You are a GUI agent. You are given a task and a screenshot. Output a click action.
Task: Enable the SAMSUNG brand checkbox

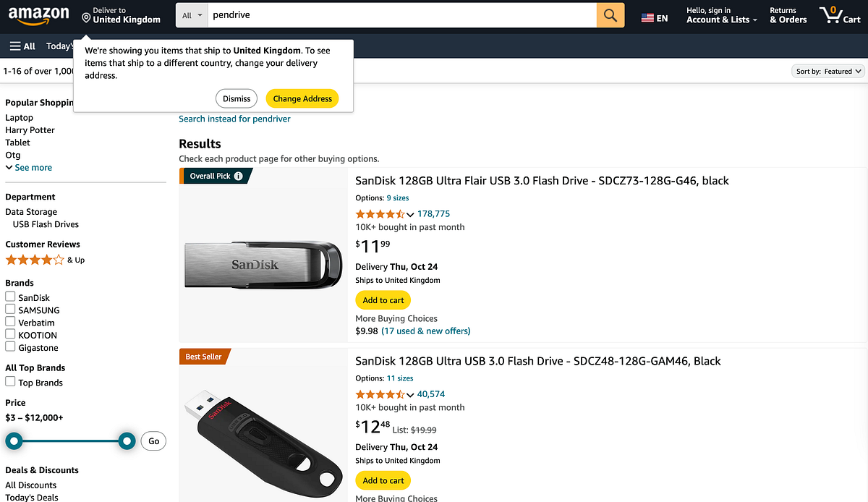coord(10,309)
